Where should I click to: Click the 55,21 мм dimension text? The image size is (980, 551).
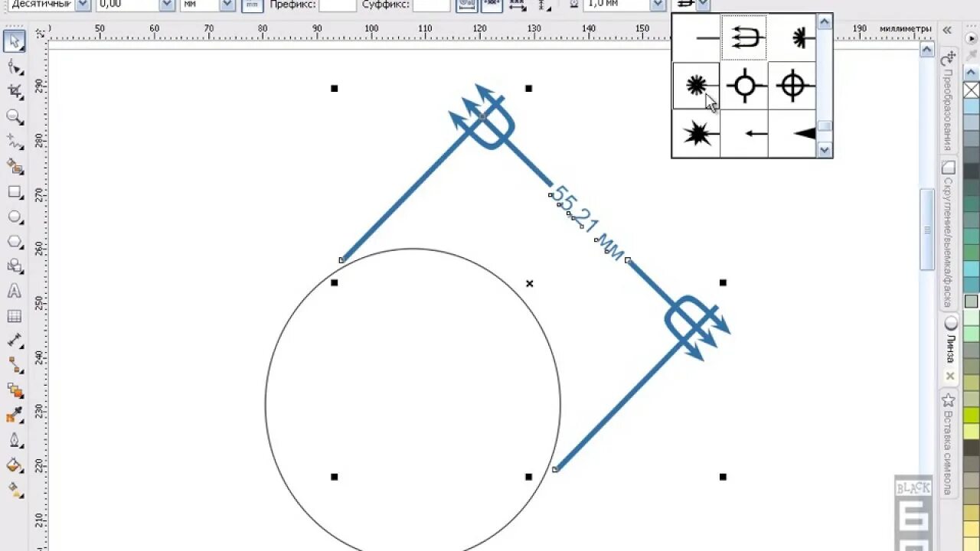pos(588,223)
